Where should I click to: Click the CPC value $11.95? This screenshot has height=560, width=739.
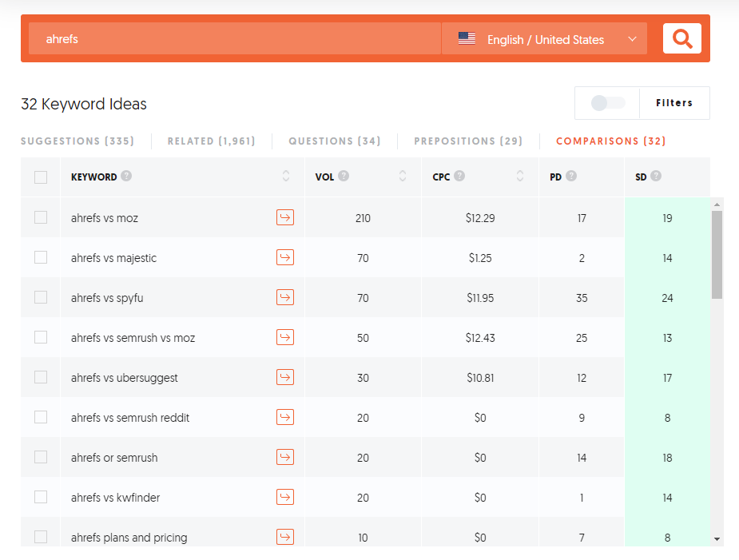tap(480, 298)
